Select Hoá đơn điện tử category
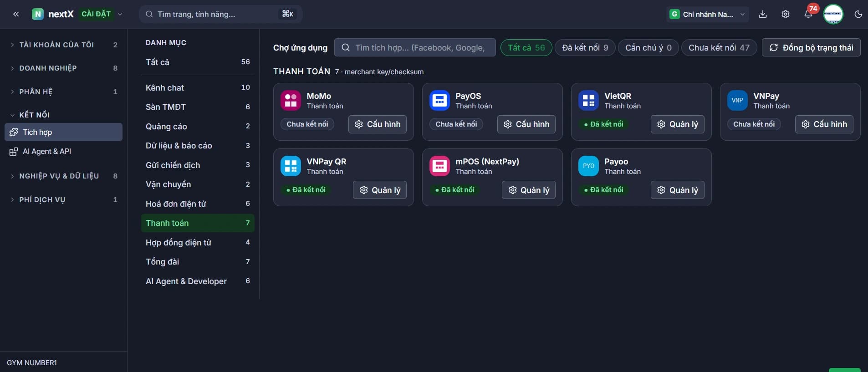 198,204
